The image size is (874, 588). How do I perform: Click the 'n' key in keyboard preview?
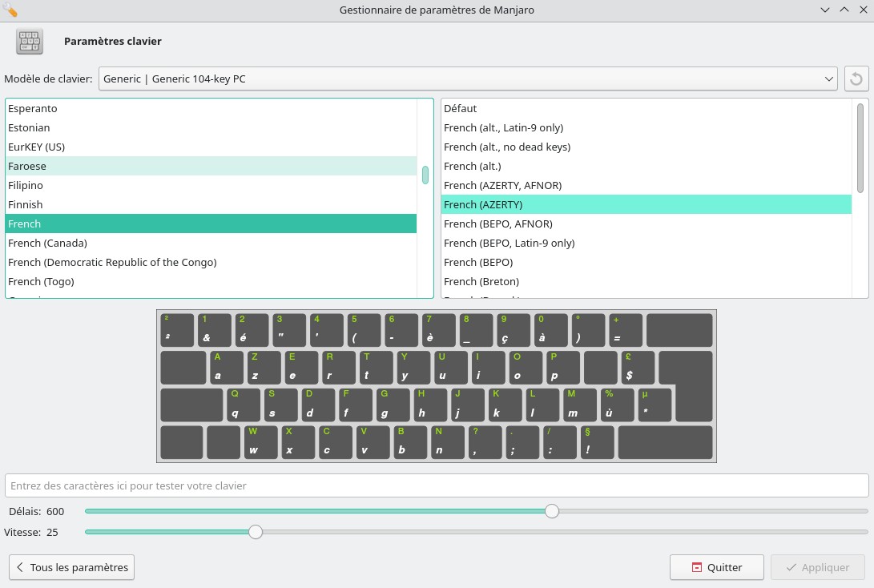(447, 442)
